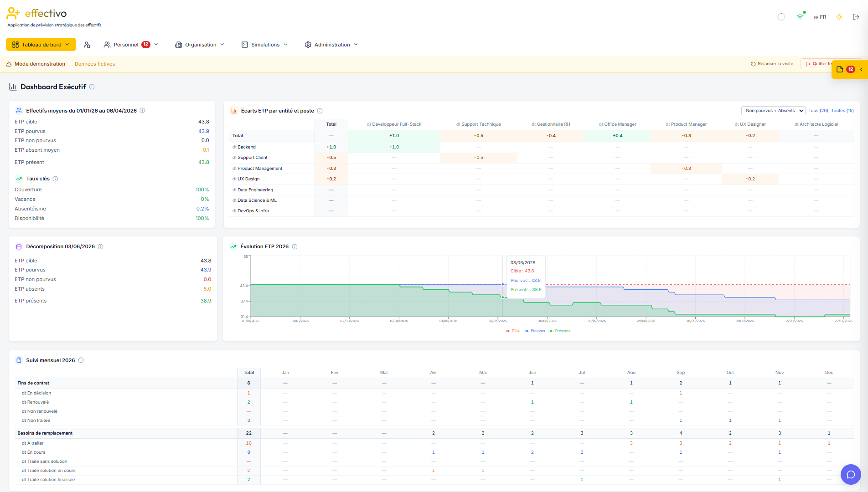The height and width of the screenshot is (492, 868).
Task: Click the Données fictives label in banner
Action: (x=95, y=64)
